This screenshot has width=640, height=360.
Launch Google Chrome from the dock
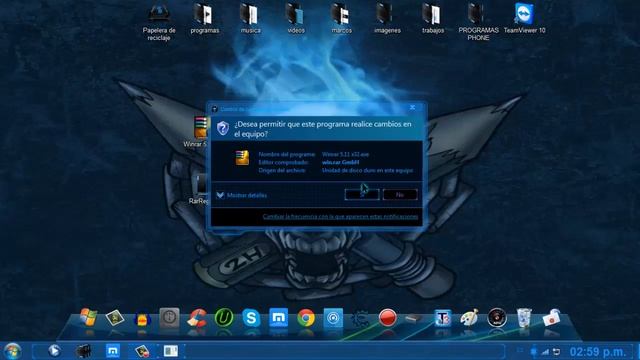point(306,318)
